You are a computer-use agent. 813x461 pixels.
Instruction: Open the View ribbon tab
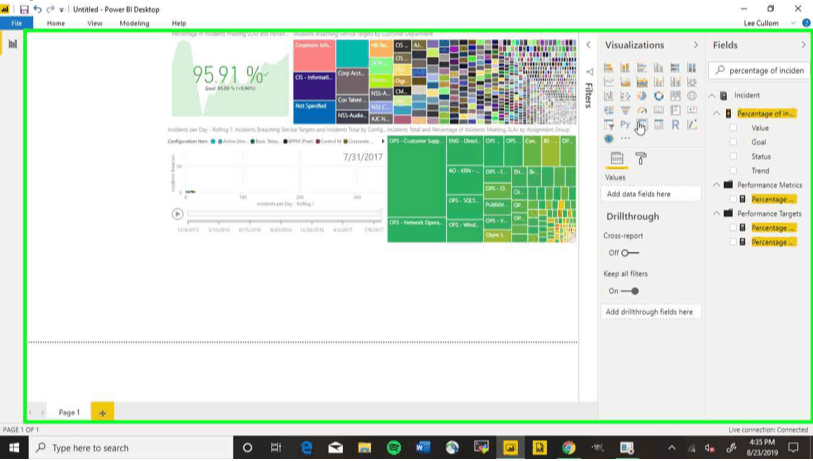94,23
